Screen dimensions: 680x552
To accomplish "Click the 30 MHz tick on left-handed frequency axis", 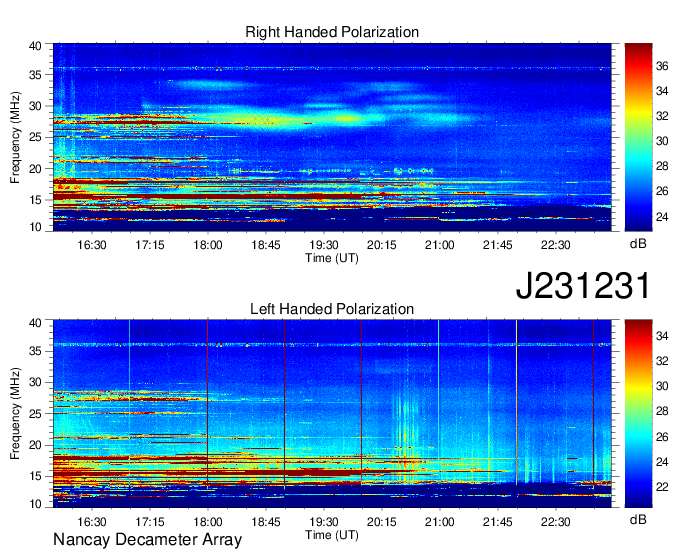I will (x=36, y=382).
